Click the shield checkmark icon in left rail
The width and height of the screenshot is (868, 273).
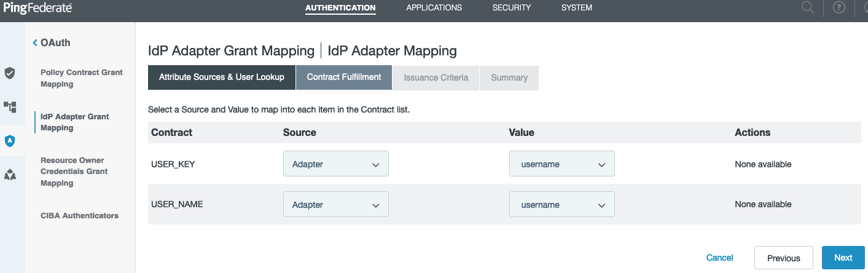pyautogui.click(x=10, y=73)
